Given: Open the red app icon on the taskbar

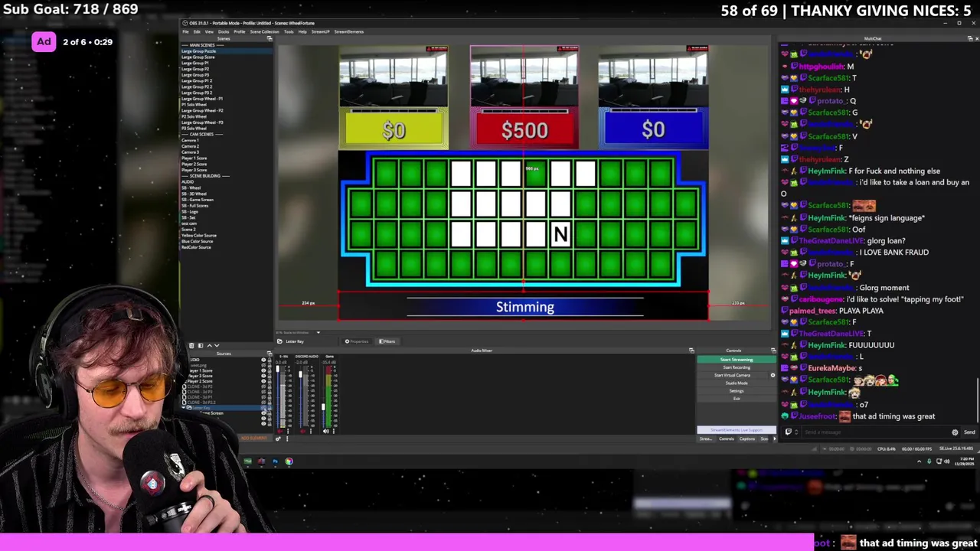Looking at the screenshot, I should pyautogui.click(x=261, y=461).
